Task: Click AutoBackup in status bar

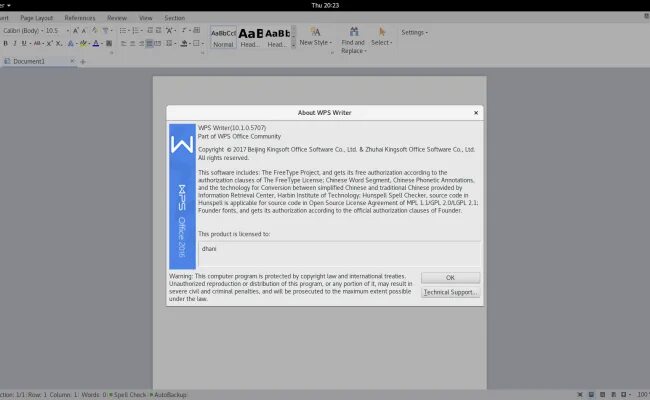Action: (168, 395)
